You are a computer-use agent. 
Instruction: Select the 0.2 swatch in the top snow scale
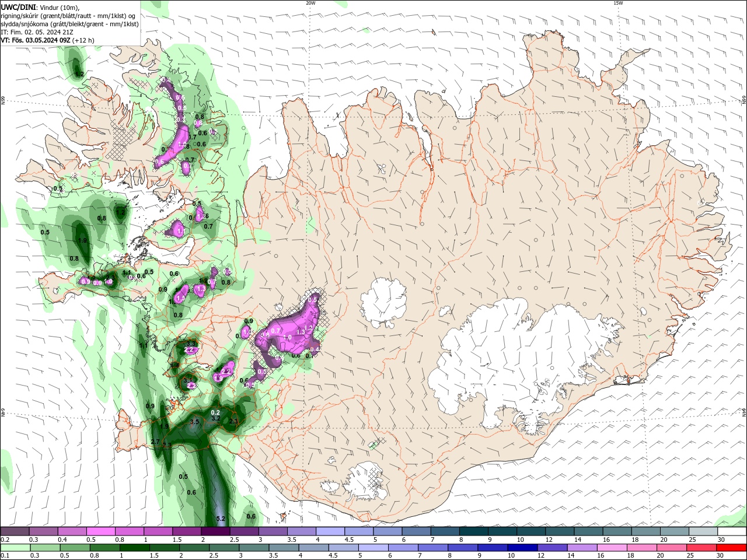pos(15,531)
